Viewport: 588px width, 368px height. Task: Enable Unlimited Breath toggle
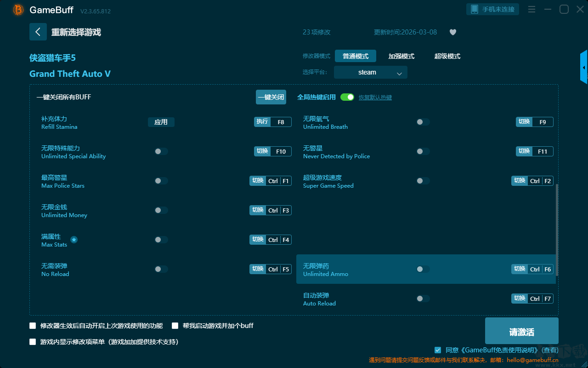tap(423, 122)
